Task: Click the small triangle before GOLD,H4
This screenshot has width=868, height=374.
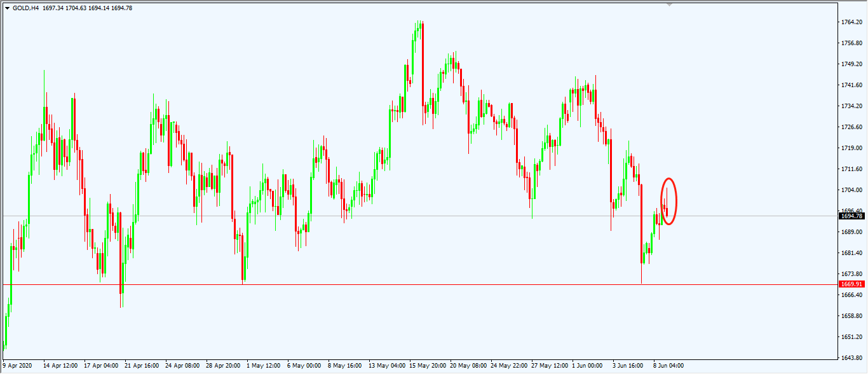Action: click(x=7, y=8)
